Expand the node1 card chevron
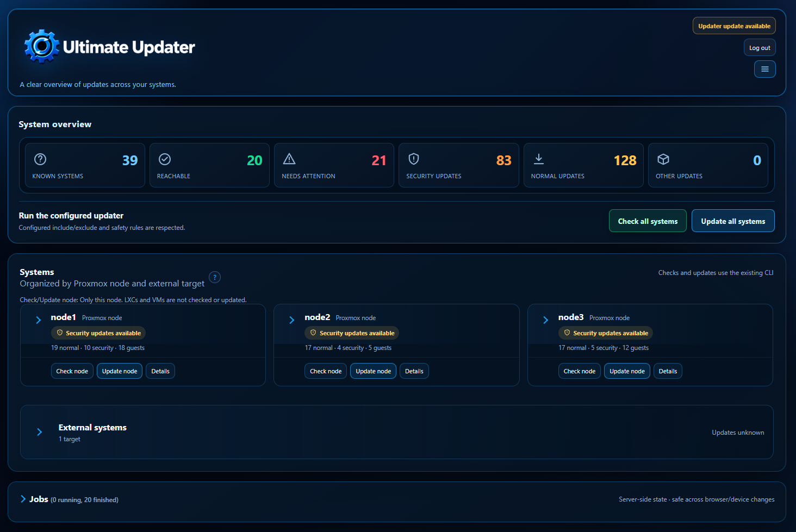Viewport: 796px width, 532px height. click(38, 320)
